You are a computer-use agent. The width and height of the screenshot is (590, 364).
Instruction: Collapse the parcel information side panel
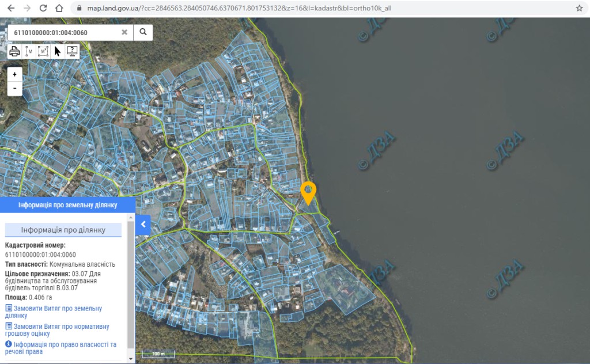click(x=143, y=225)
